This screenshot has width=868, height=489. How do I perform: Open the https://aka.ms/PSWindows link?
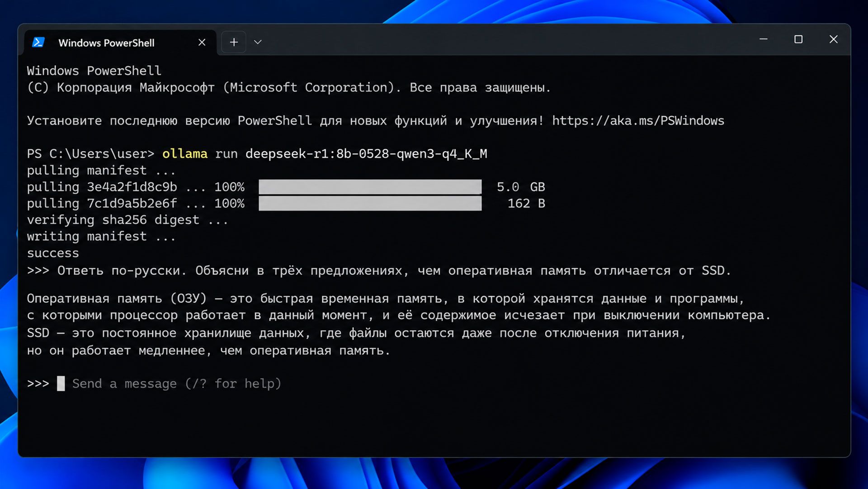[x=638, y=121]
